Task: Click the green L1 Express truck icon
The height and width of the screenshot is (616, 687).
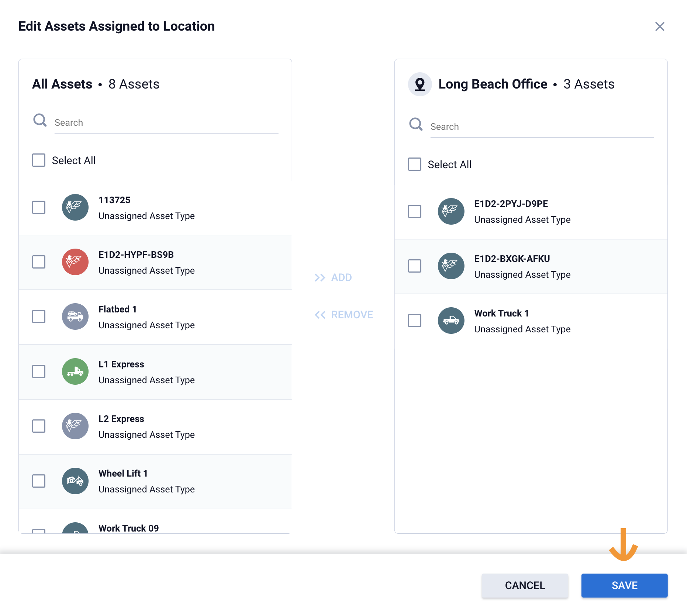Action: pos(75,371)
